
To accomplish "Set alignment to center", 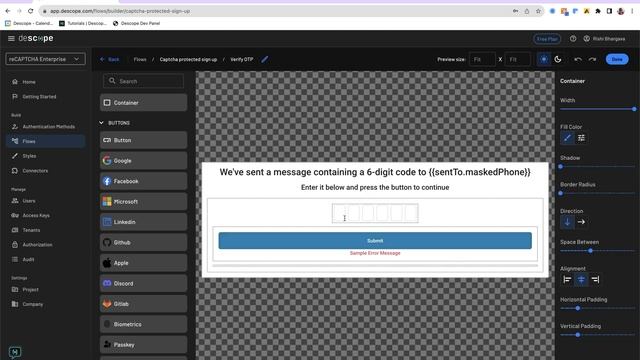I will [x=581, y=280].
